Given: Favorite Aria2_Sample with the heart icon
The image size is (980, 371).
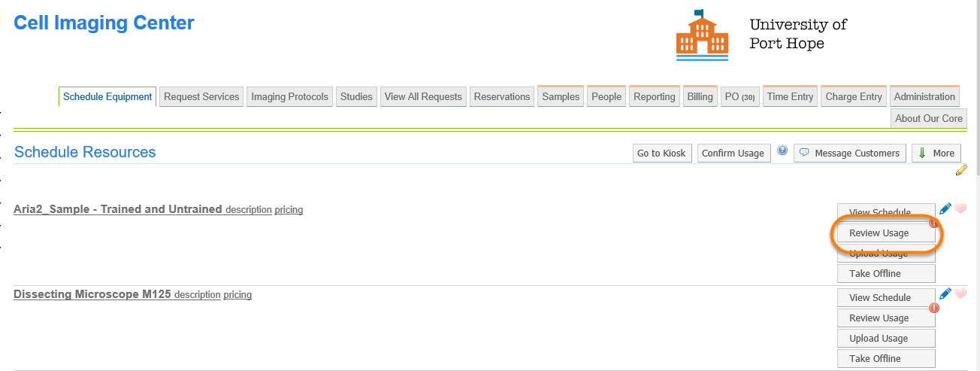Looking at the screenshot, I should click(960, 208).
